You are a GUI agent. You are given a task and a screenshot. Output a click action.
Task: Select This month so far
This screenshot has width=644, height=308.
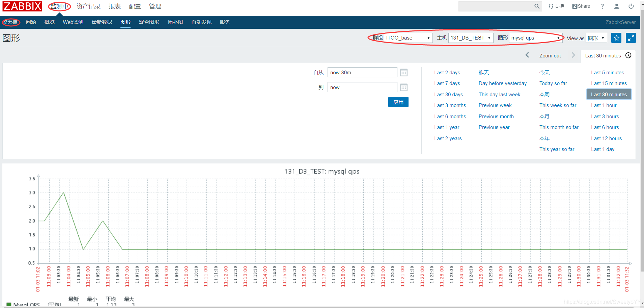point(559,127)
